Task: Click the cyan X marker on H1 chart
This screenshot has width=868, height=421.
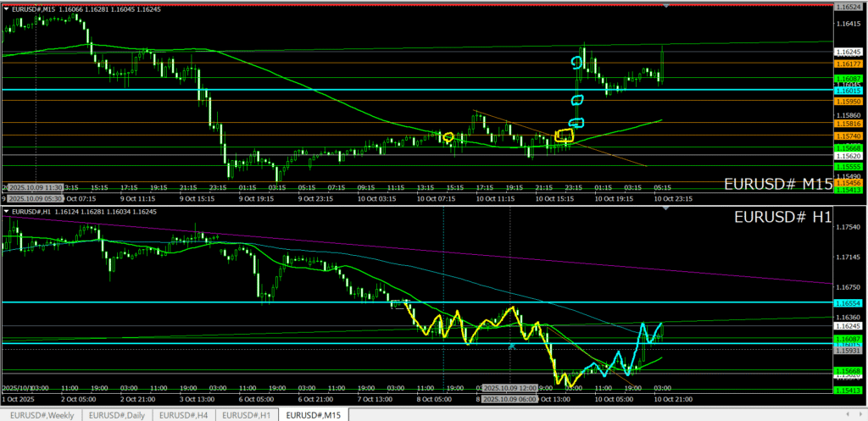Action: (511, 346)
